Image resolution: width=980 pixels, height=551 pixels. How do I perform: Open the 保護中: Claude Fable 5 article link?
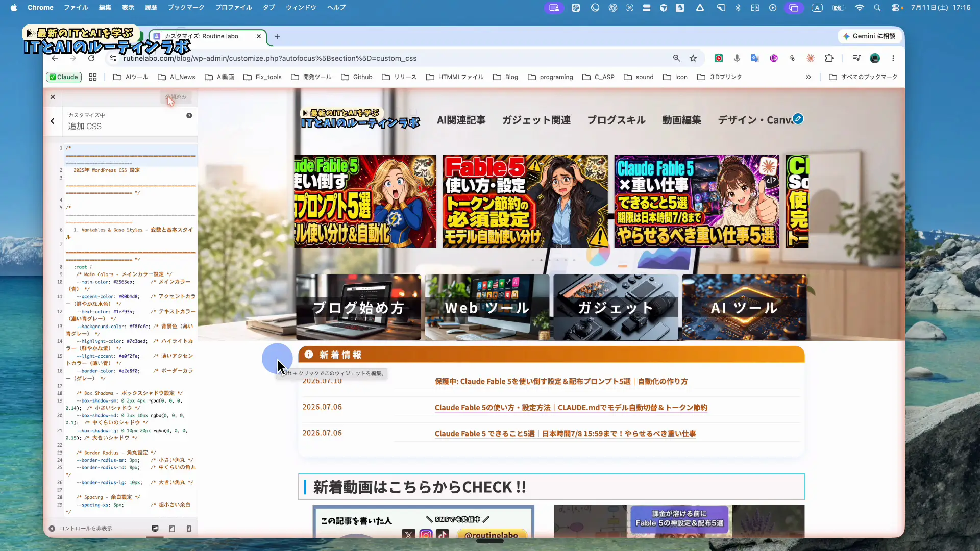pyautogui.click(x=561, y=382)
